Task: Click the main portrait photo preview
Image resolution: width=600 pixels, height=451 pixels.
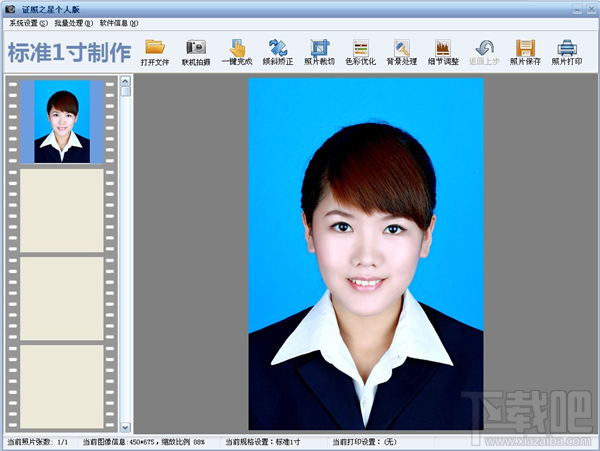Action: tap(366, 254)
